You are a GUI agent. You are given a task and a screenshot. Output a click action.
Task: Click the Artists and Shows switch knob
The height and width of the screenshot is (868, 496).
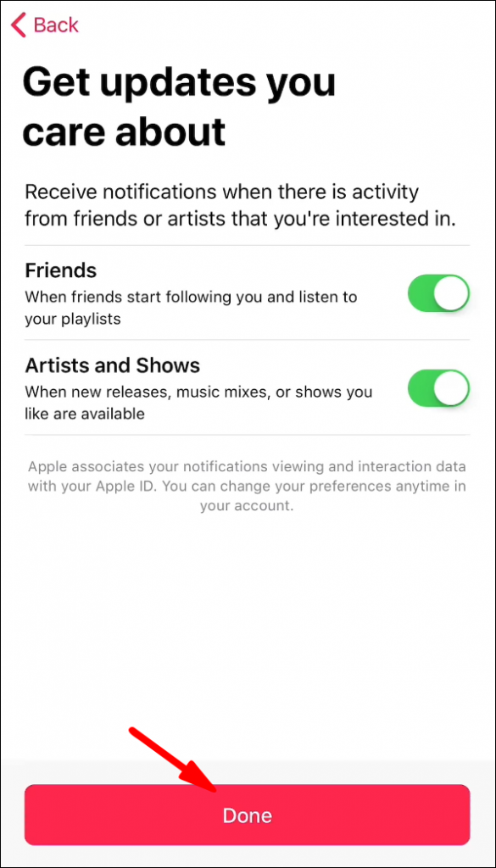[451, 388]
